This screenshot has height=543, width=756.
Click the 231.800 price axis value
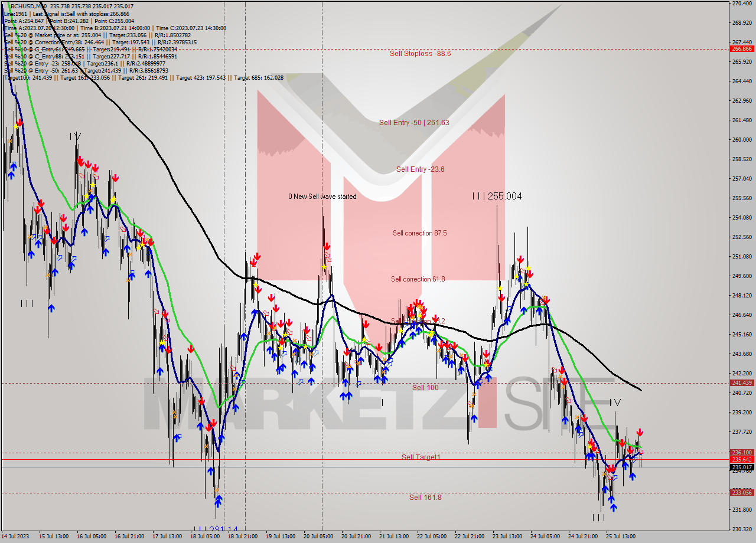741,510
